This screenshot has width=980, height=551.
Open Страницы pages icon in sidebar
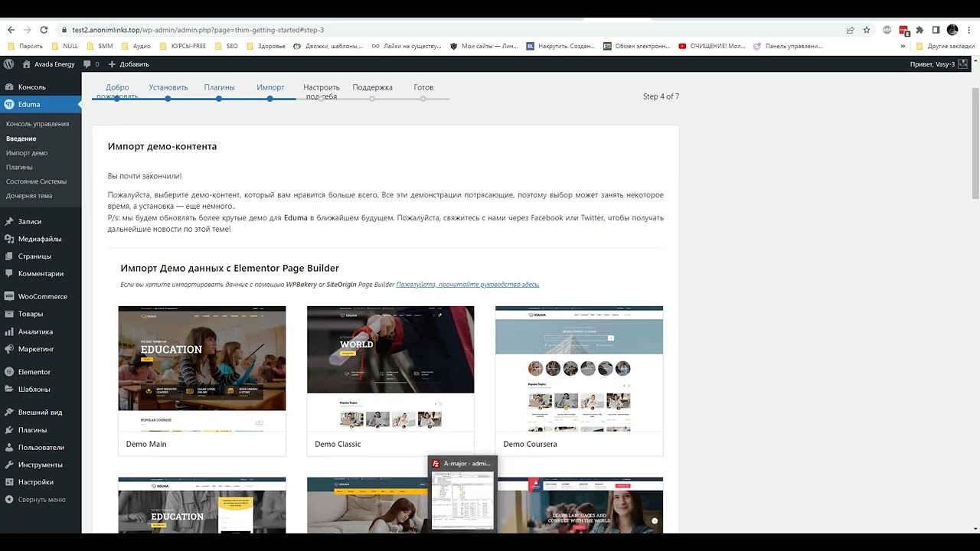(x=9, y=256)
